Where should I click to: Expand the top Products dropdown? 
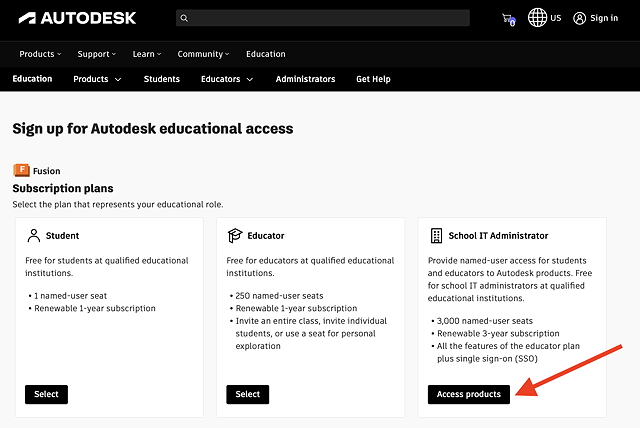click(x=40, y=54)
